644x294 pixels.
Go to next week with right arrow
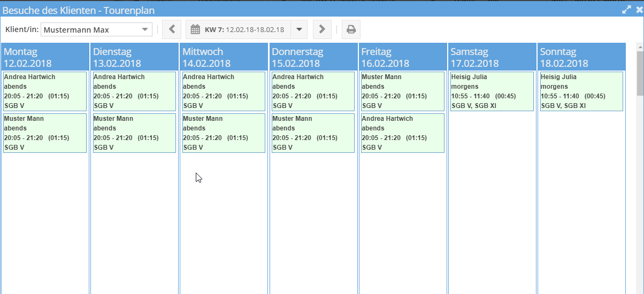click(x=321, y=29)
